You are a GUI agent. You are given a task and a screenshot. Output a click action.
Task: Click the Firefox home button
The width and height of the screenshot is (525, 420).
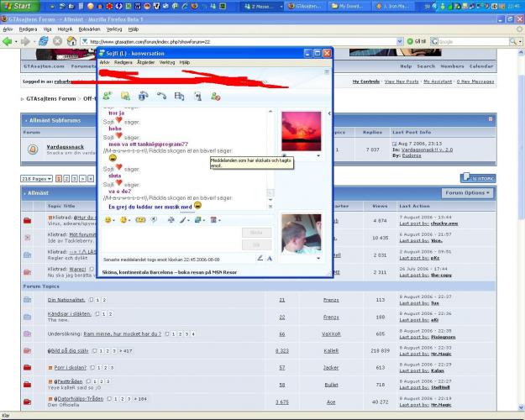pos(74,41)
